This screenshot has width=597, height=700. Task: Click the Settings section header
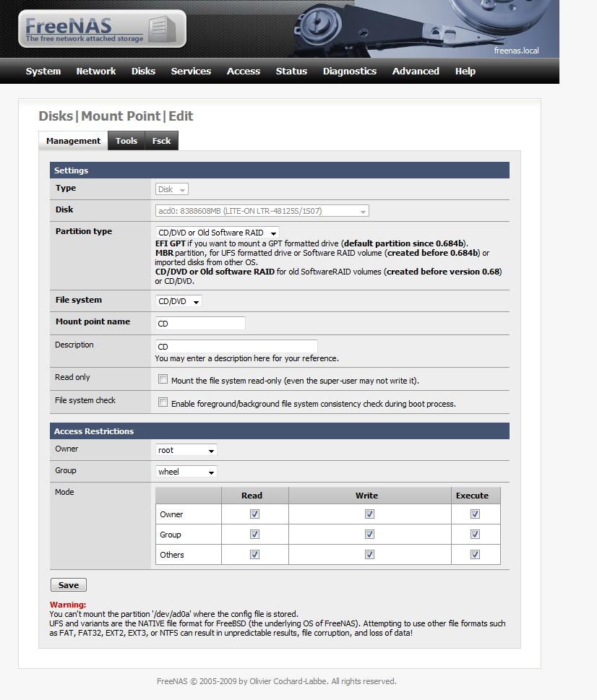[280, 170]
